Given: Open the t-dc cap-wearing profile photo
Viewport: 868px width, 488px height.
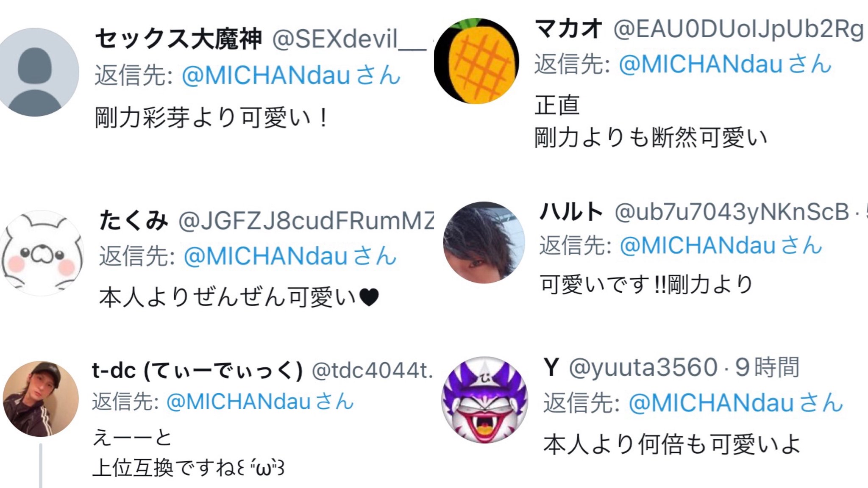Looking at the screenshot, I should pyautogui.click(x=41, y=399).
